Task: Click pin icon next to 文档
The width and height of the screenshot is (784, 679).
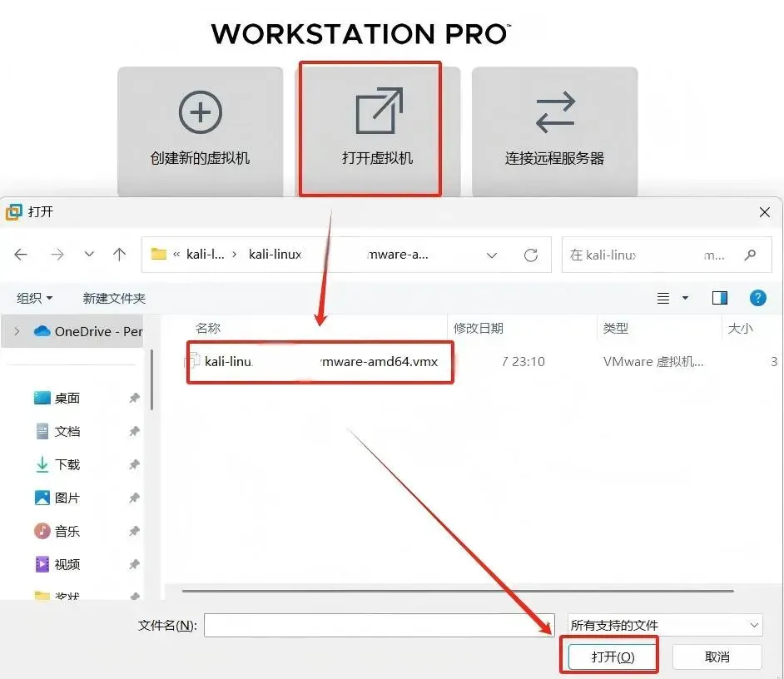Action: (x=134, y=431)
